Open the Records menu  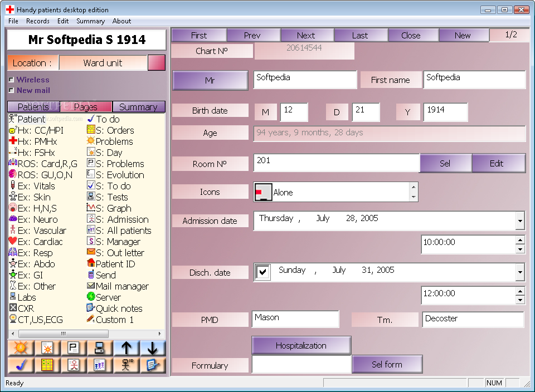(38, 21)
